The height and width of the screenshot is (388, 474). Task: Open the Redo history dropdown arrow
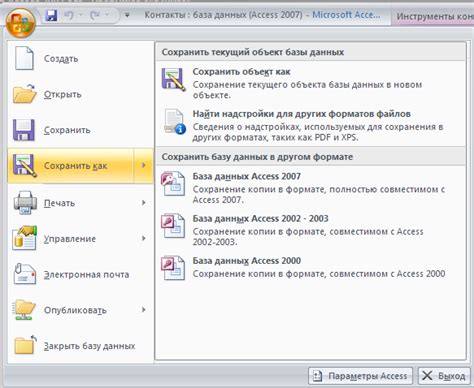[x=107, y=15]
